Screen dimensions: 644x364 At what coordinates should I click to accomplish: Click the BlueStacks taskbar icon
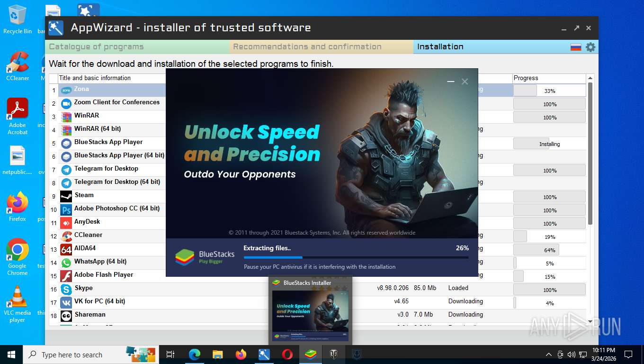pos(310,354)
